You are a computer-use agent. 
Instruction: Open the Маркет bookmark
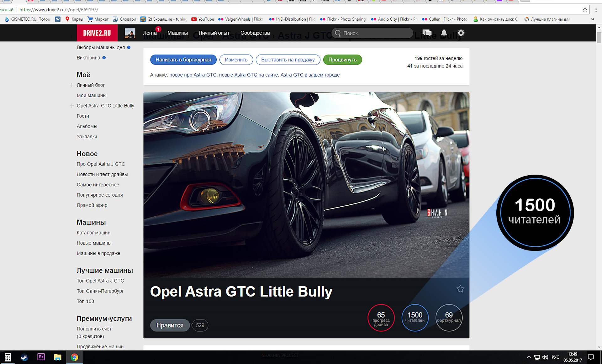coord(98,19)
